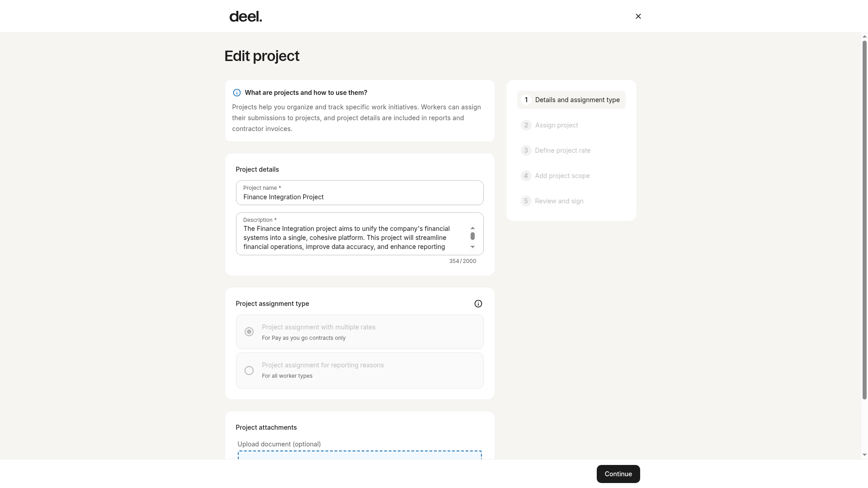Click description scroll down arrow

tap(472, 247)
